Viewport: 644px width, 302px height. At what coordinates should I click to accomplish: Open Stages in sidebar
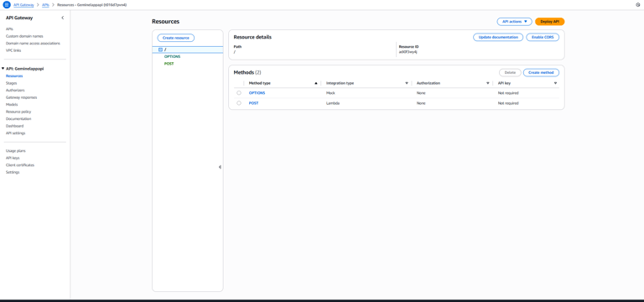[x=11, y=83]
